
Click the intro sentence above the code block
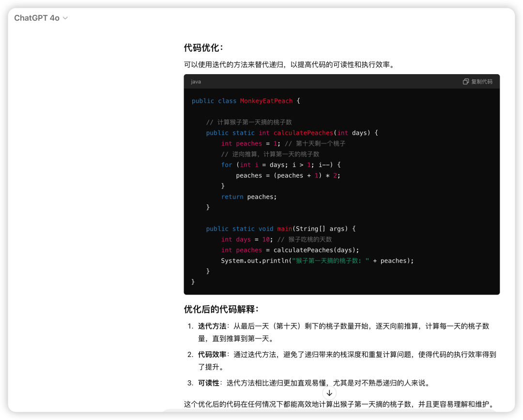point(289,64)
